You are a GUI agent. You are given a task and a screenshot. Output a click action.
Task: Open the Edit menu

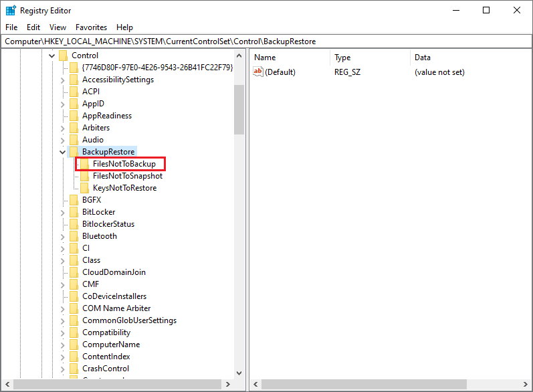coord(33,27)
